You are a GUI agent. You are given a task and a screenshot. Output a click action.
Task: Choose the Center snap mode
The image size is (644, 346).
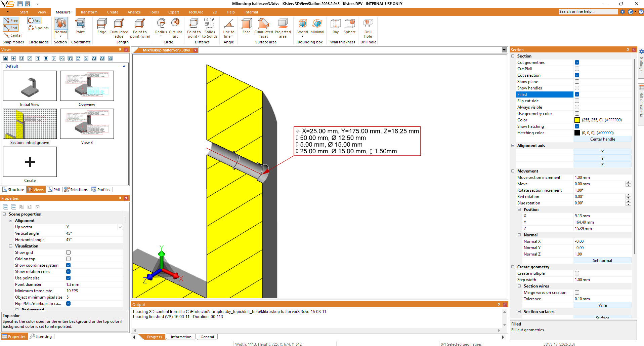pos(13,35)
